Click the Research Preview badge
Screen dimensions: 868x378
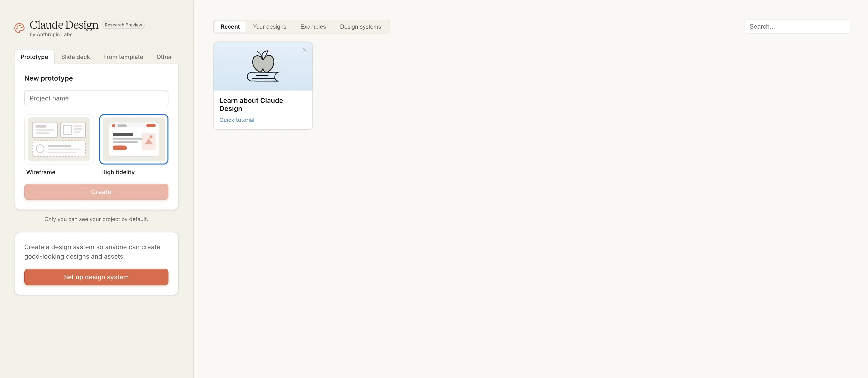pos(123,25)
